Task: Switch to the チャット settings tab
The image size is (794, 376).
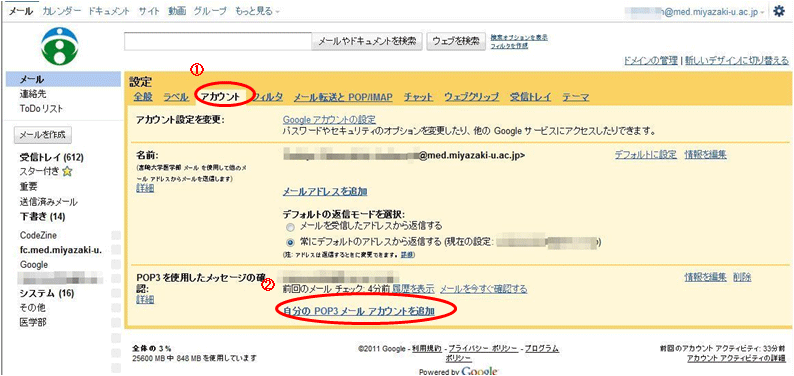Action: coord(418,97)
